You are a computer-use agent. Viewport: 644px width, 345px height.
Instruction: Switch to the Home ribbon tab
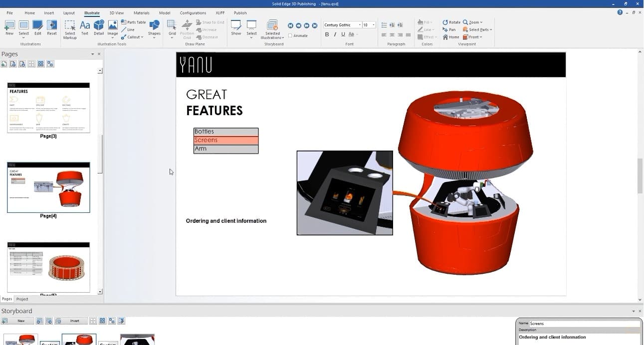point(30,13)
